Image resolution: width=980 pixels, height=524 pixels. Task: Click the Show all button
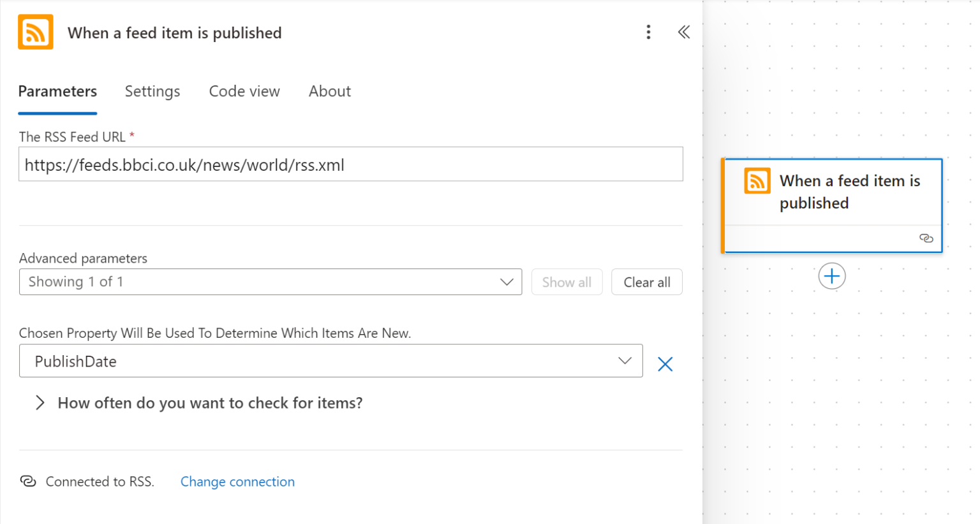pyautogui.click(x=567, y=282)
